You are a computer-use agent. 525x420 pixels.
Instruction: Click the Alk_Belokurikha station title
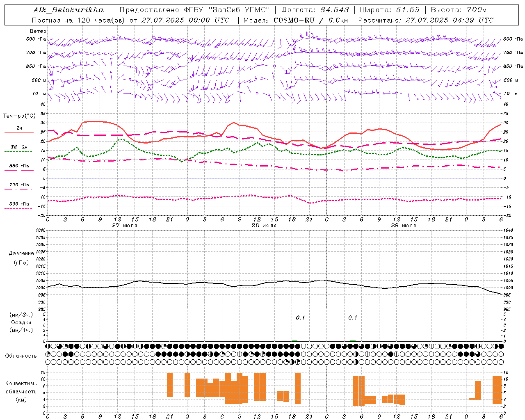point(68,10)
